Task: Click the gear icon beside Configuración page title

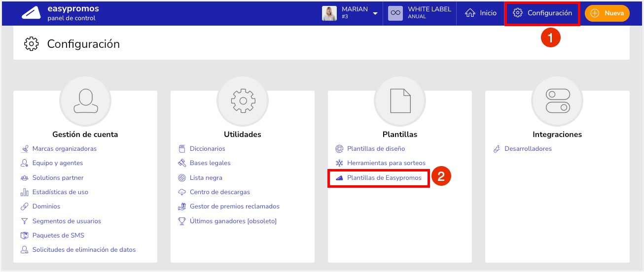Action: click(x=31, y=44)
